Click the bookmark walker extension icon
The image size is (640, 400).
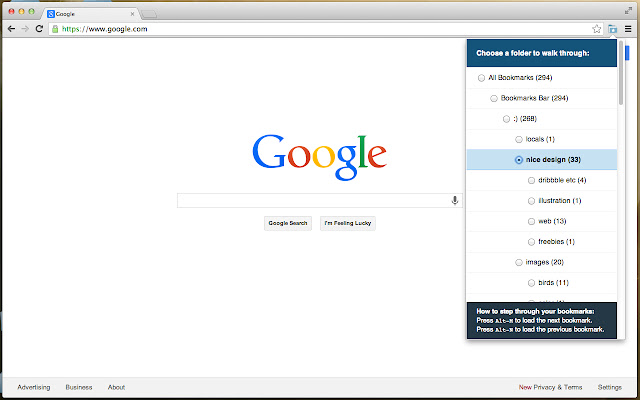613,29
